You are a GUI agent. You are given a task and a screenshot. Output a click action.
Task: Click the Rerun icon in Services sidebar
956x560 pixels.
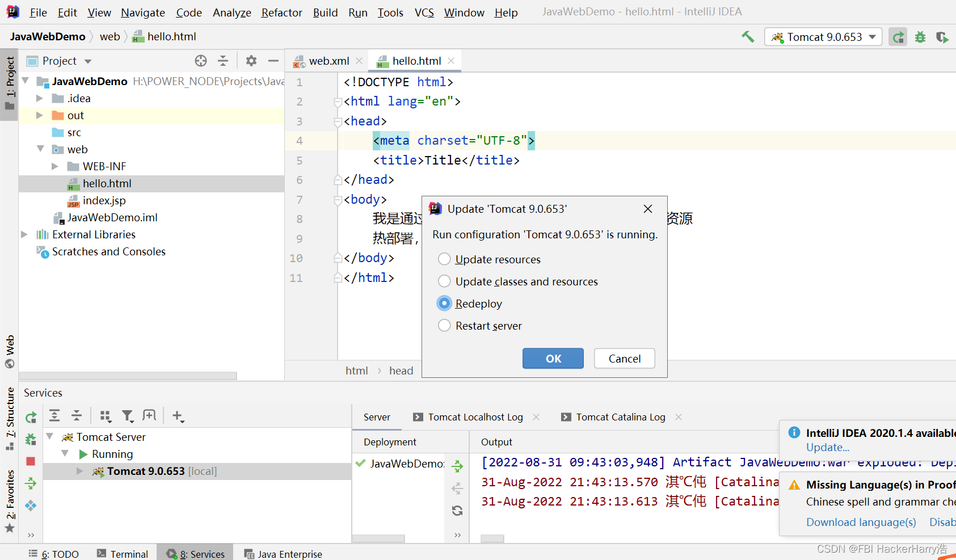pyautogui.click(x=31, y=418)
